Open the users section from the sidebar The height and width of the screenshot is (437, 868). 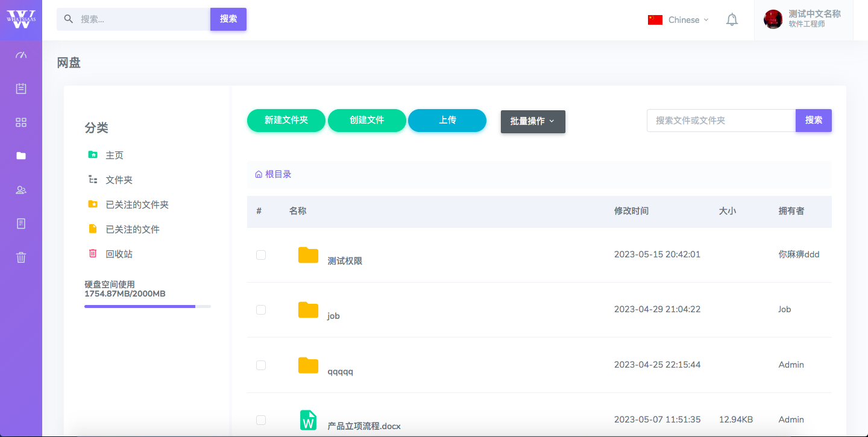click(21, 189)
